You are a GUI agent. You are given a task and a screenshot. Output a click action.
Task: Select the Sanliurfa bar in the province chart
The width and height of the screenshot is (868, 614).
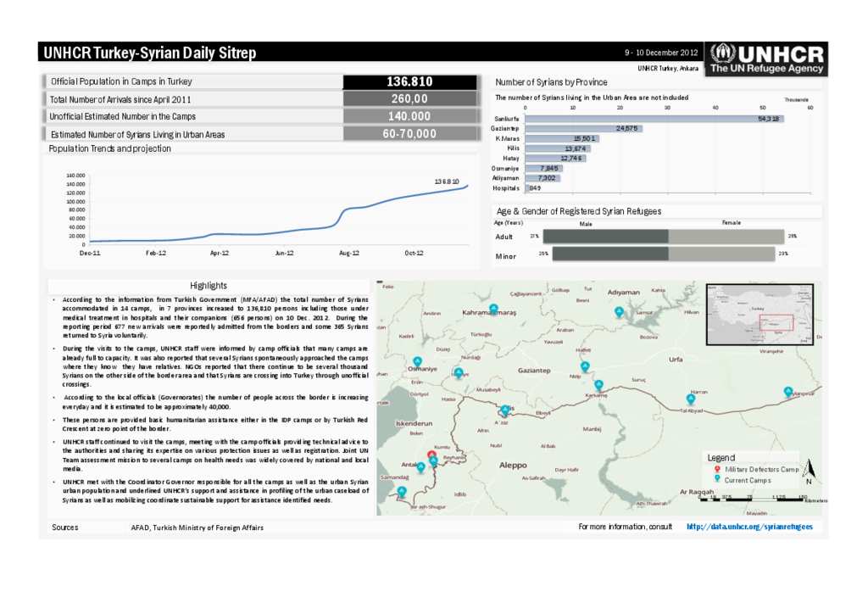pos(653,119)
